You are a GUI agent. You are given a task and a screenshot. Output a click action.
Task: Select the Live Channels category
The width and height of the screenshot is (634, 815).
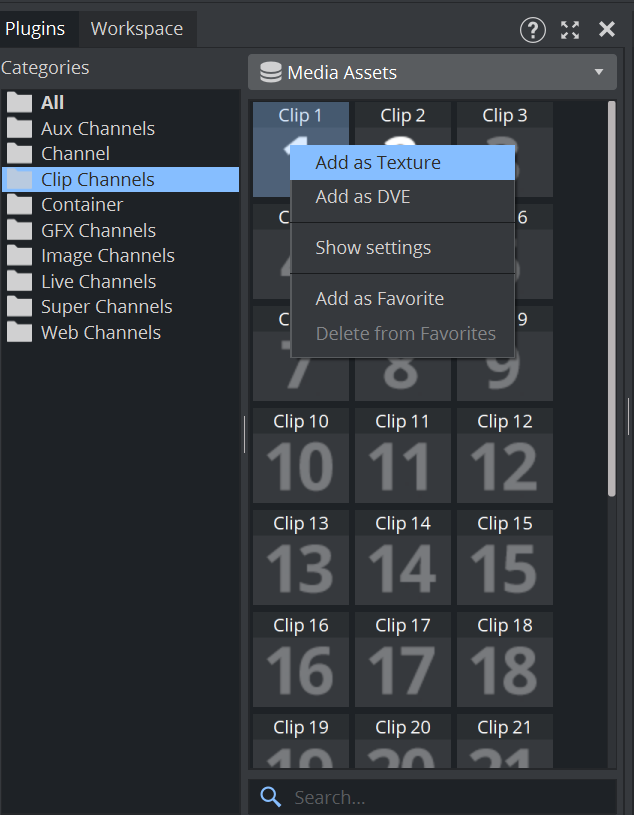[x=98, y=281]
